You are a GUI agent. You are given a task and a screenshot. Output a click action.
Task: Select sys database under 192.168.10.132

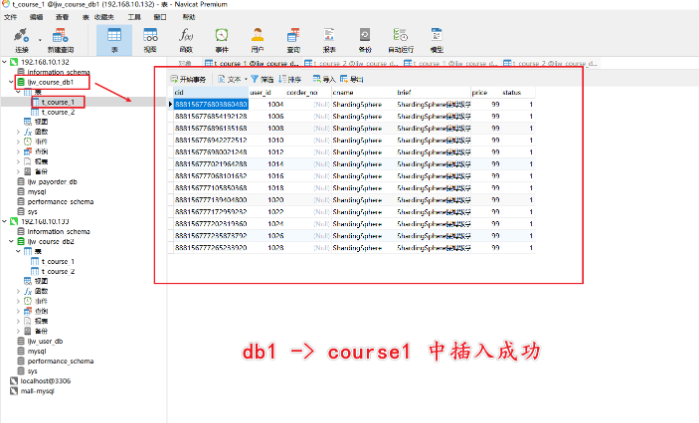[33, 212]
